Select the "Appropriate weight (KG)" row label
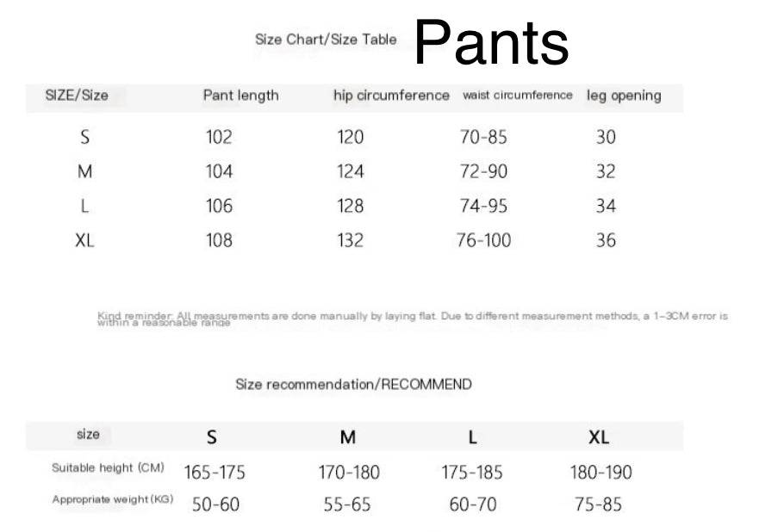The image size is (778, 532). pyautogui.click(x=112, y=499)
